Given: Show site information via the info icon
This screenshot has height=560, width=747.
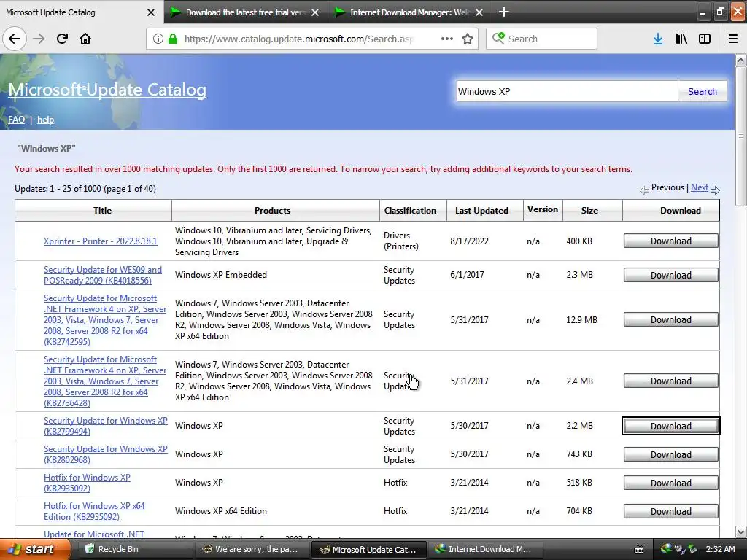Looking at the screenshot, I should tap(158, 39).
